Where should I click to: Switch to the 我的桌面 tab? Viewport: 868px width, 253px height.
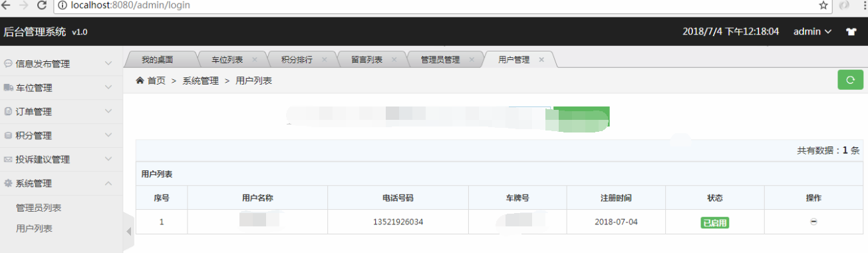[158, 59]
